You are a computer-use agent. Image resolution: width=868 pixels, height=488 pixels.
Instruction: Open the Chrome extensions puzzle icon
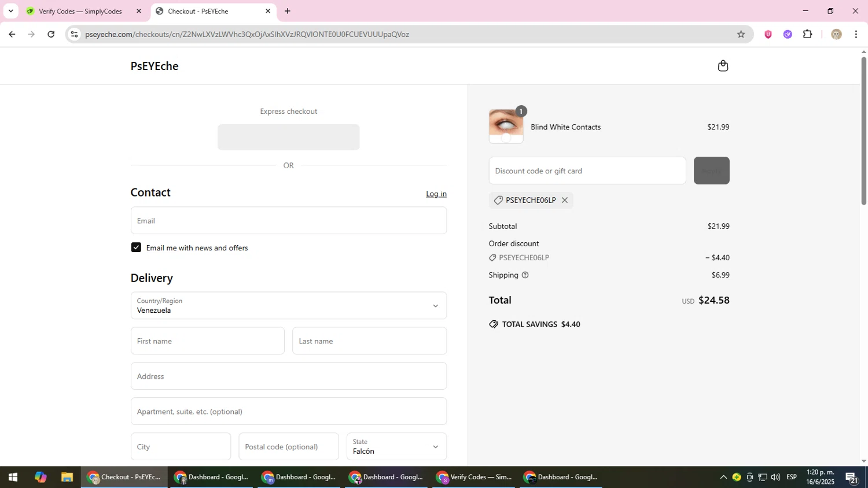click(808, 34)
